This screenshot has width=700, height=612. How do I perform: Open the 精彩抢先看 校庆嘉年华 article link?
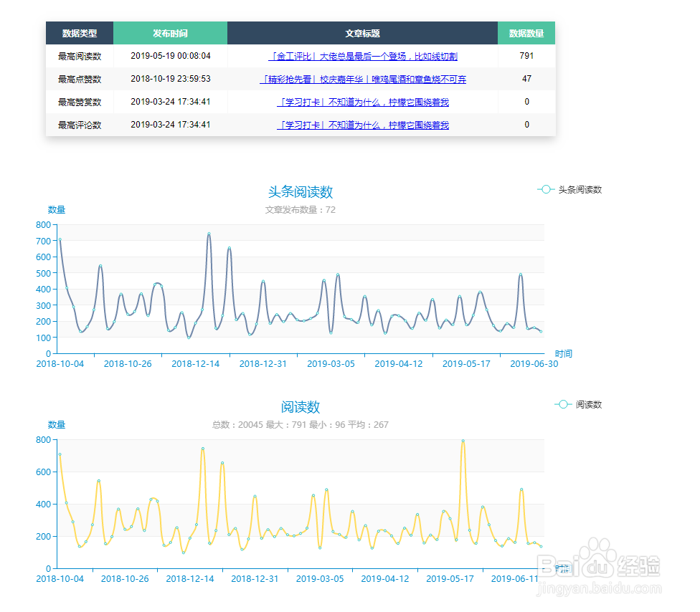362,80
